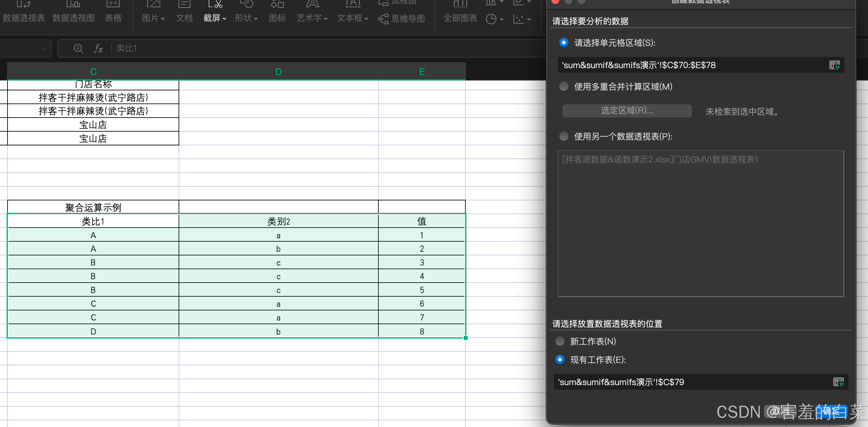Open the name box dropdown arrow

[x=44, y=48]
